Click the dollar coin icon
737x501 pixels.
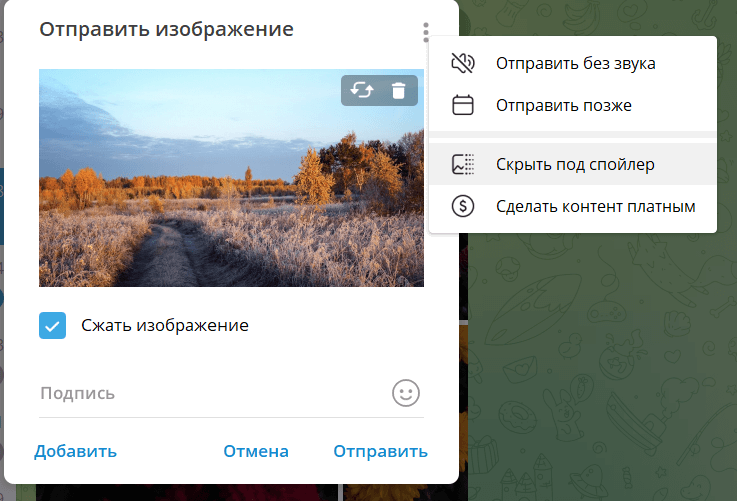click(463, 206)
